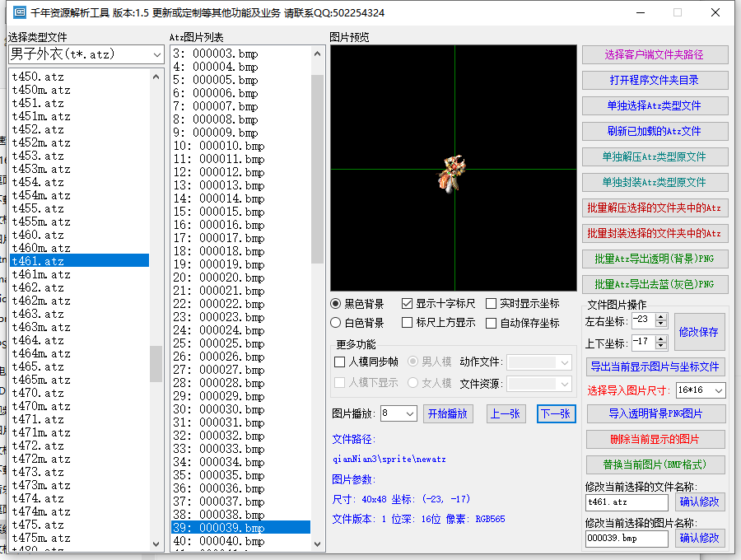Viewport: 741px width, 560px height.
Task: Enable the 实时显示坐标 checkbox
Action: pos(492,303)
